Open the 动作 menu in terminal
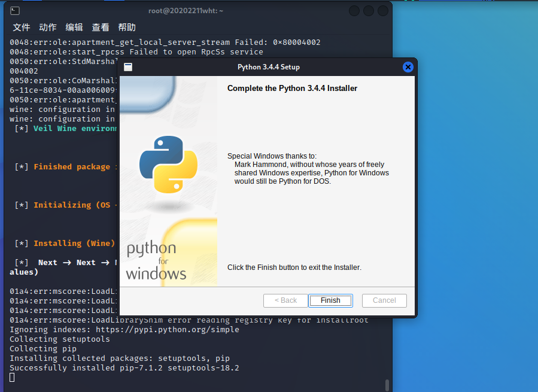The image size is (538, 392). point(48,27)
